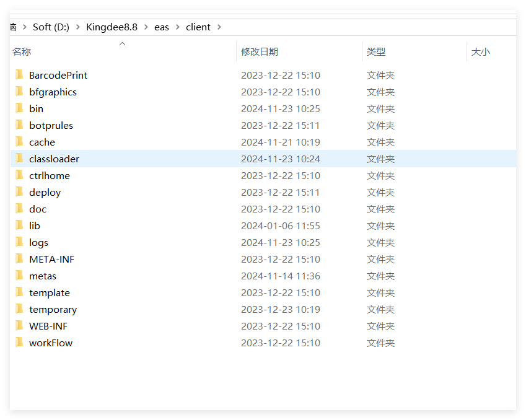Expand the chevron after Kingdee8.8
This screenshot has width=526, height=420.
[146, 27]
